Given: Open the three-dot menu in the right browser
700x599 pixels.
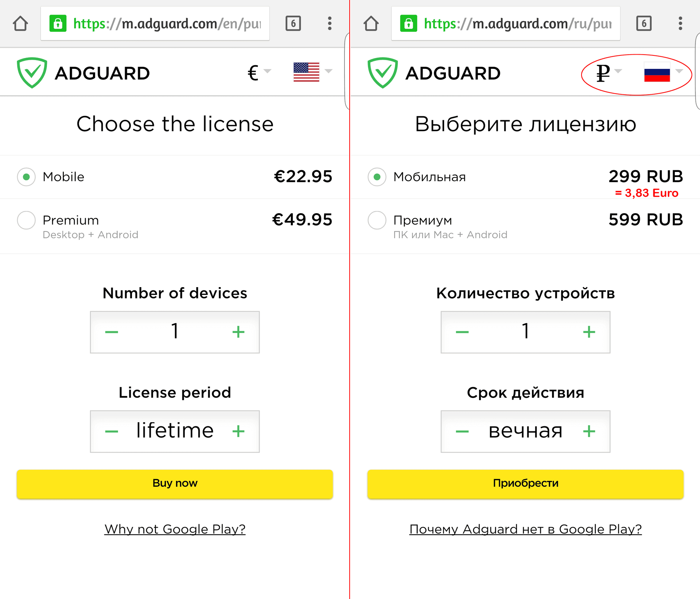Looking at the screenshot, I should [x=680, y=24].
